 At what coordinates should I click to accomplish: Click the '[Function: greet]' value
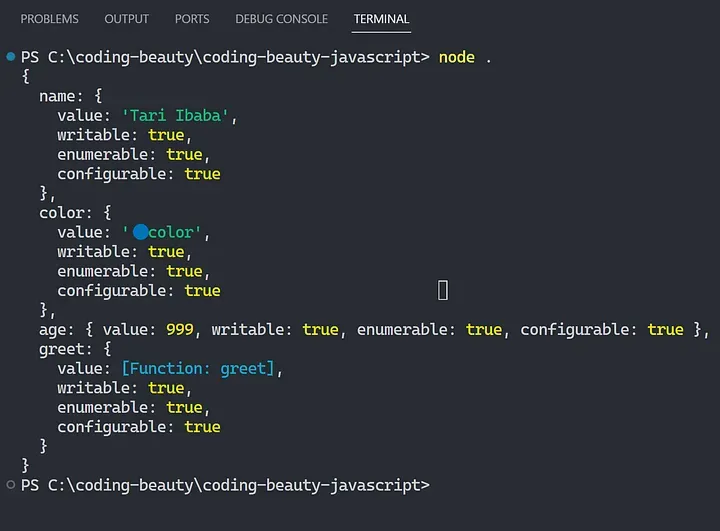(197, 368)
